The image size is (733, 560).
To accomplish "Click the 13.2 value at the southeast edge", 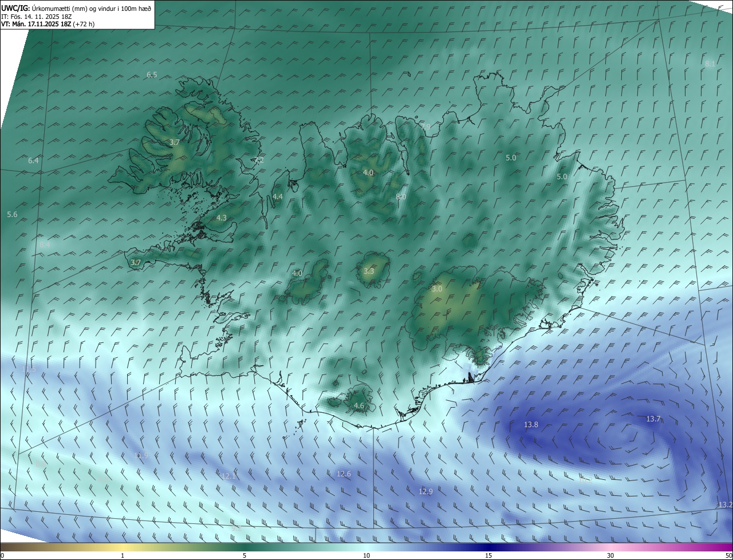I will click(725, 505).
